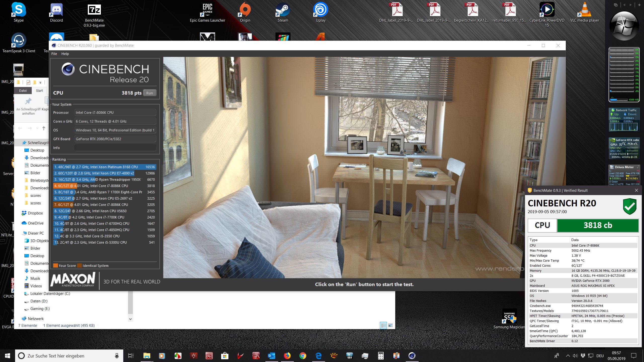Select the begleitschein_KA12 PDF file
The image size is (644, 362).
click(x=471, y=13)
